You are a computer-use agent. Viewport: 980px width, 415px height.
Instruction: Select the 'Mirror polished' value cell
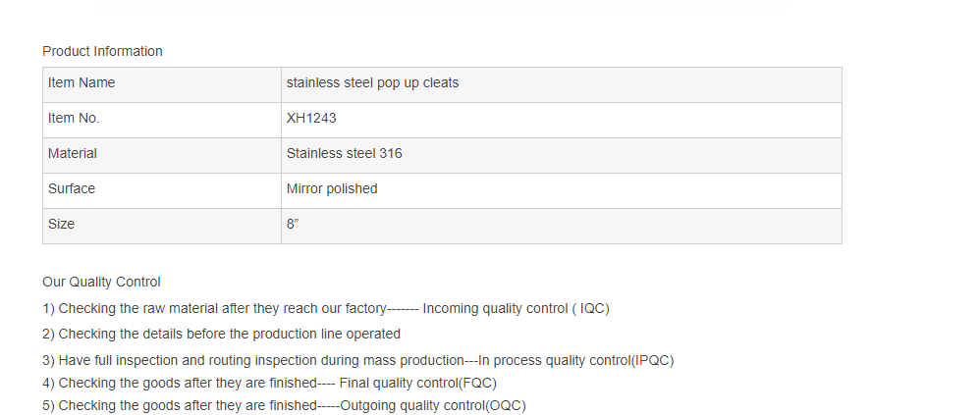click(x=332, y=189)
